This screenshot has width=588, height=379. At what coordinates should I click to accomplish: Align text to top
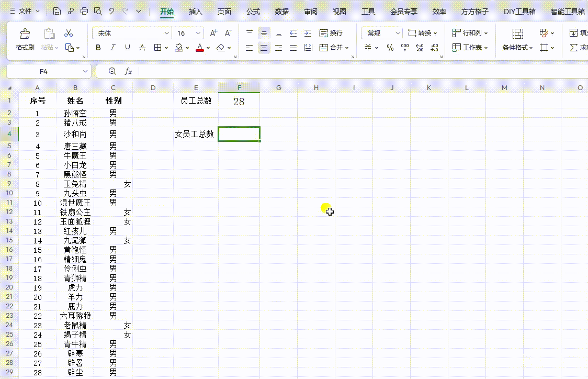click(250, 33)
